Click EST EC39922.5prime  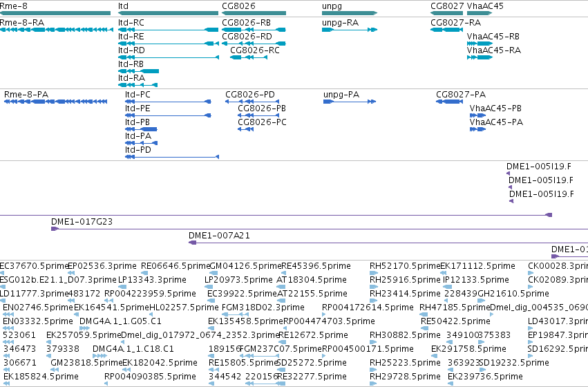click(x=211, y=301)
